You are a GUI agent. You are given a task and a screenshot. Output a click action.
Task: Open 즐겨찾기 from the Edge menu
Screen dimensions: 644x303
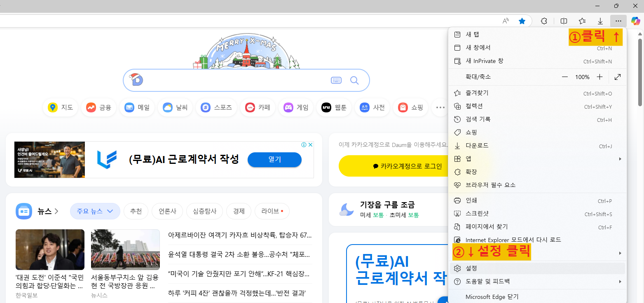click(x=537, y=93)
